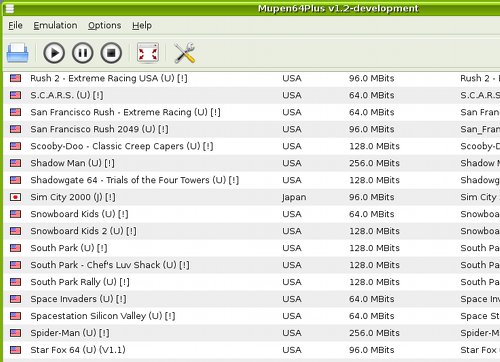500x362 pixels.
Task: Click the Japan country cell for Sim City 2000
Action: click(294, 198)
